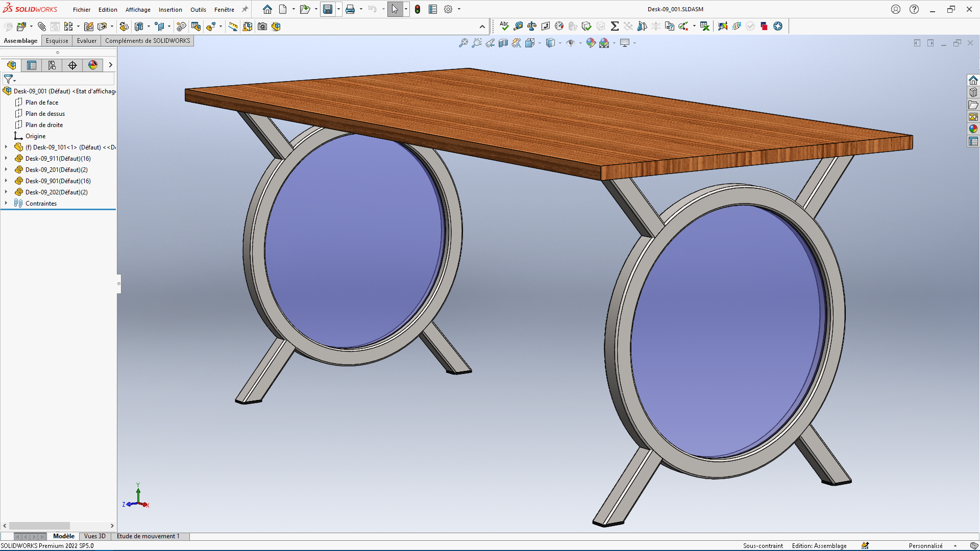Image resolution: width=980 pixels, height=551 pixels.
Task: Expand the Contraintes folder
Action: pos(6,203)
